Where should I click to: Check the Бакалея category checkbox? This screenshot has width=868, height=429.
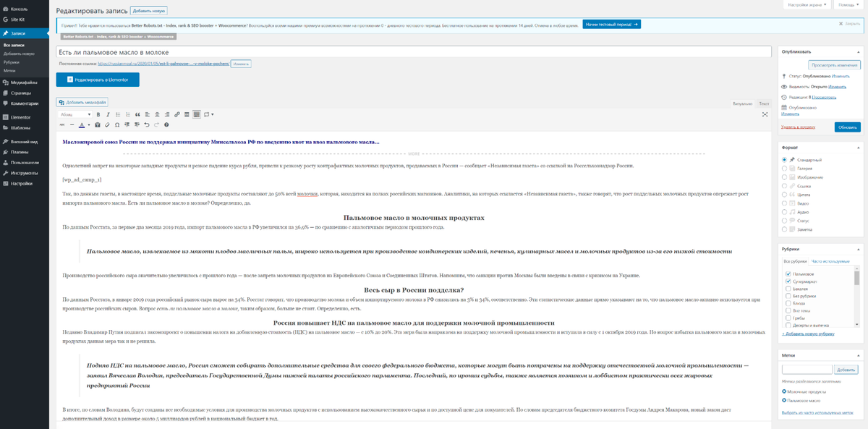pyautogui.click(x=786, y=289)
